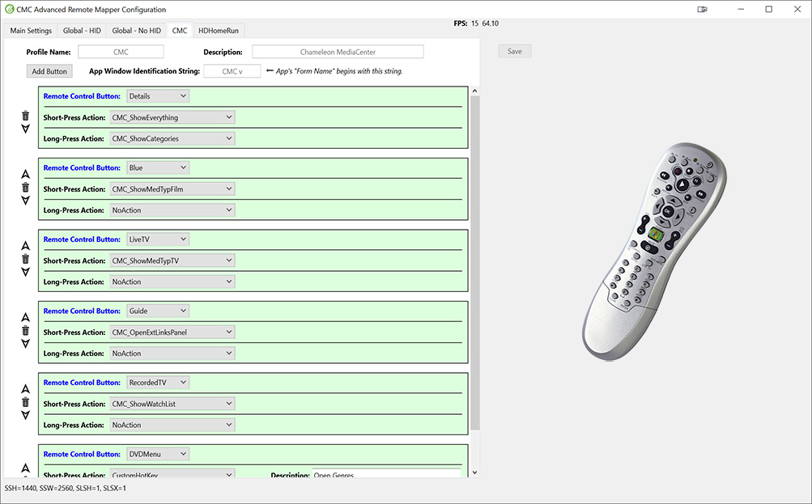
Task: Expand the CMC_OpenExtLinksPanel action dropdown
Action: click(172, 332)
